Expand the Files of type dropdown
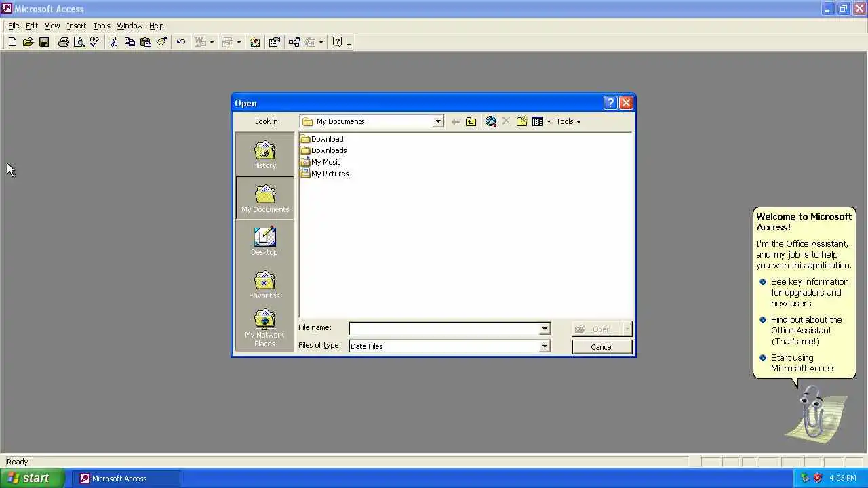Image resolution: width=868 pixels, height=488 pixels. point(544,346)
